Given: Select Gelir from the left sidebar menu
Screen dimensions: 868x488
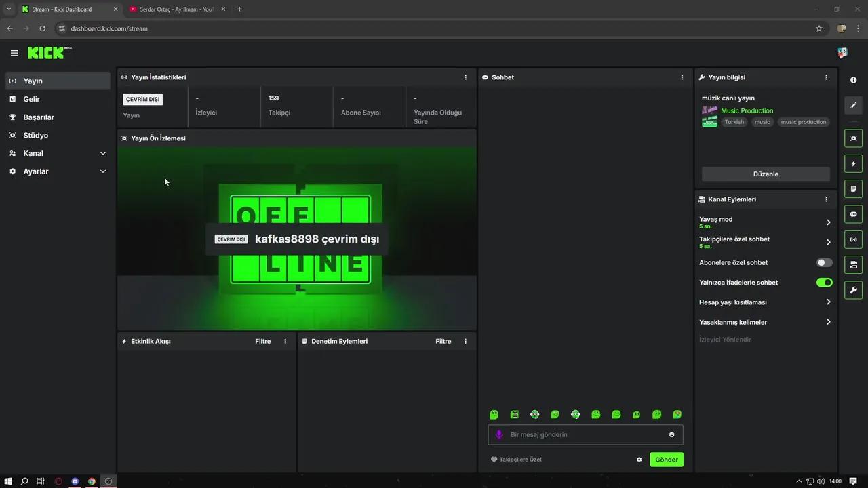Looking at the screenshot, I should click(31, 99).
